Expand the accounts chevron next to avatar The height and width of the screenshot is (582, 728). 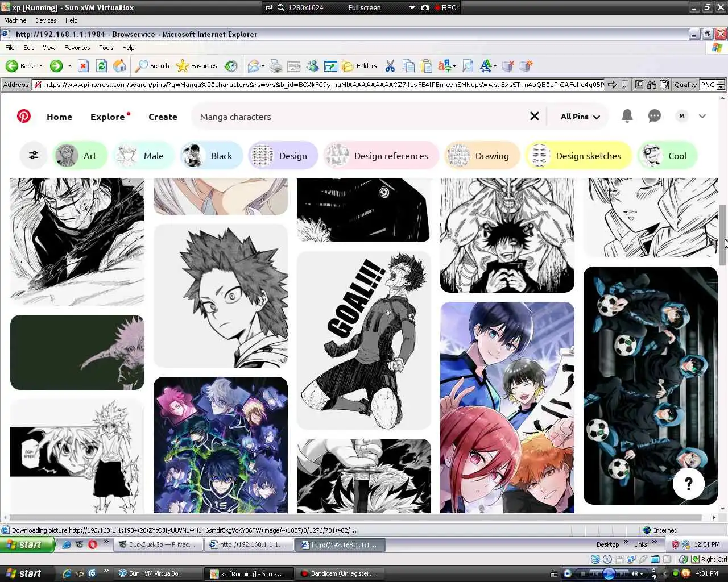[702, 116]
